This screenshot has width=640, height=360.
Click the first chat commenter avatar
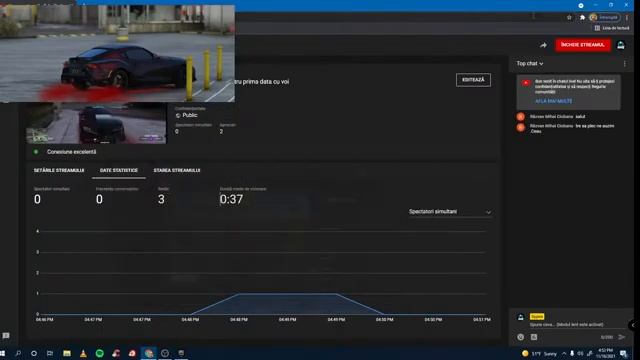(x=520, y=117)
